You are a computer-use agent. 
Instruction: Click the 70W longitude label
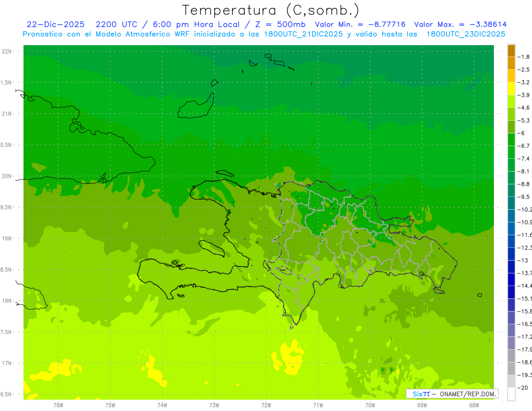click(x=370, y=405)
